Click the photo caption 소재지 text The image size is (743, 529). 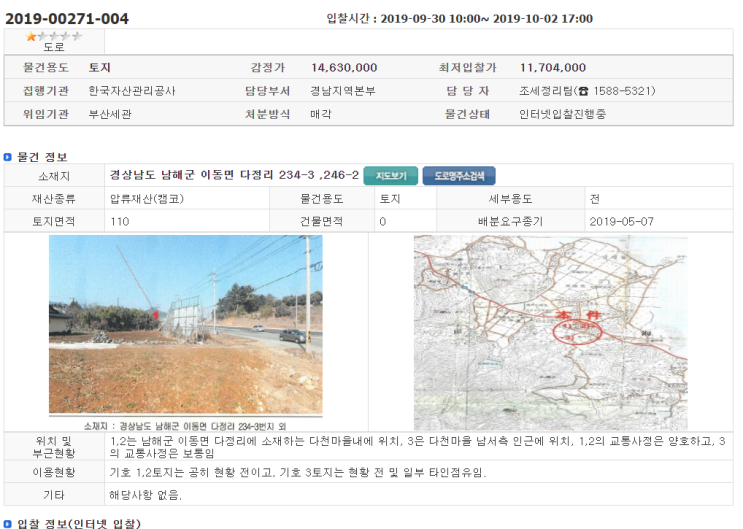pos(185,426)
